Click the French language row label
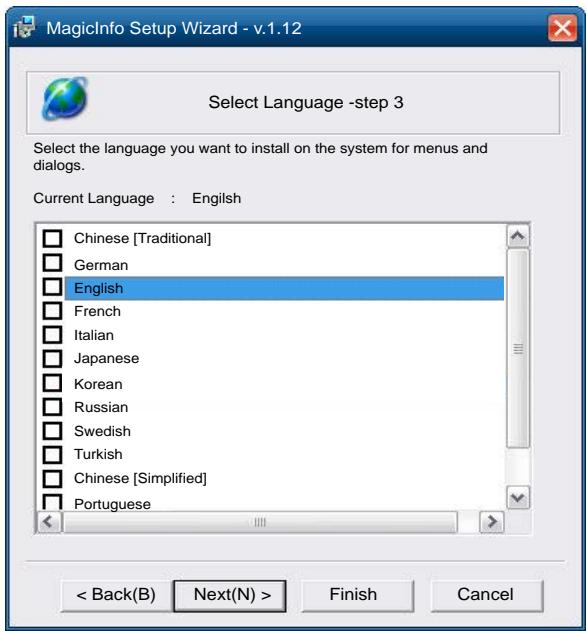This screenshot has height=631, width=587. pos(97,311)
